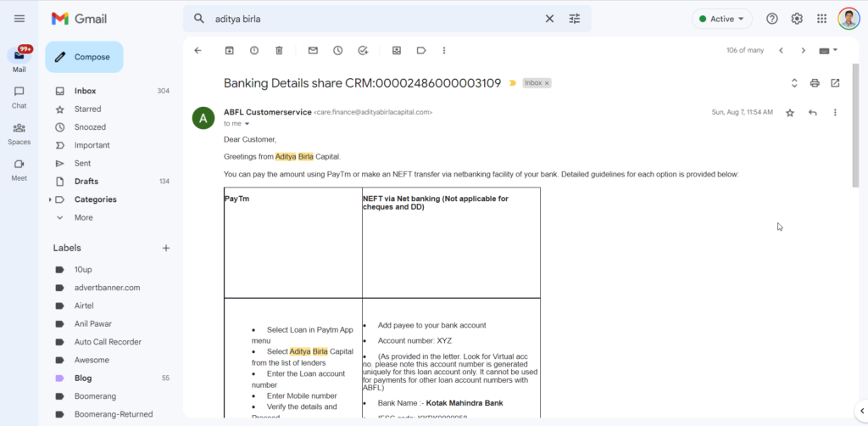Image resolution: width=868 pixels, height=426 pixels.
Task: Snooze this email
Action: pos(337,50)
